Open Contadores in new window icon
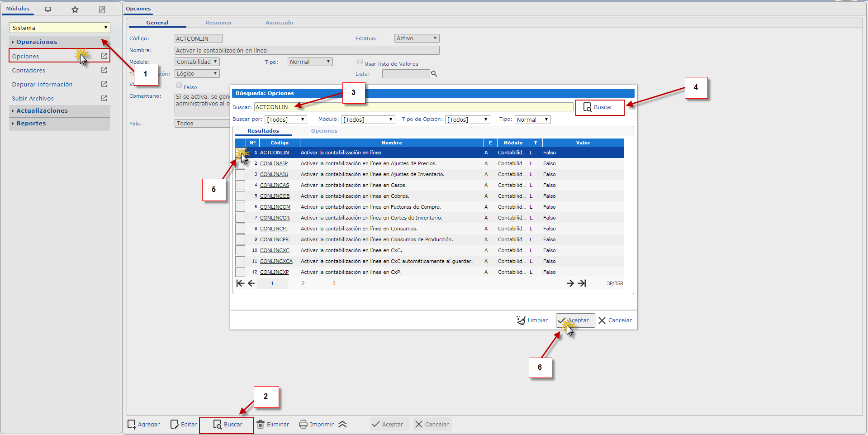This screenshot has height=435, width=868. [104, 70]
